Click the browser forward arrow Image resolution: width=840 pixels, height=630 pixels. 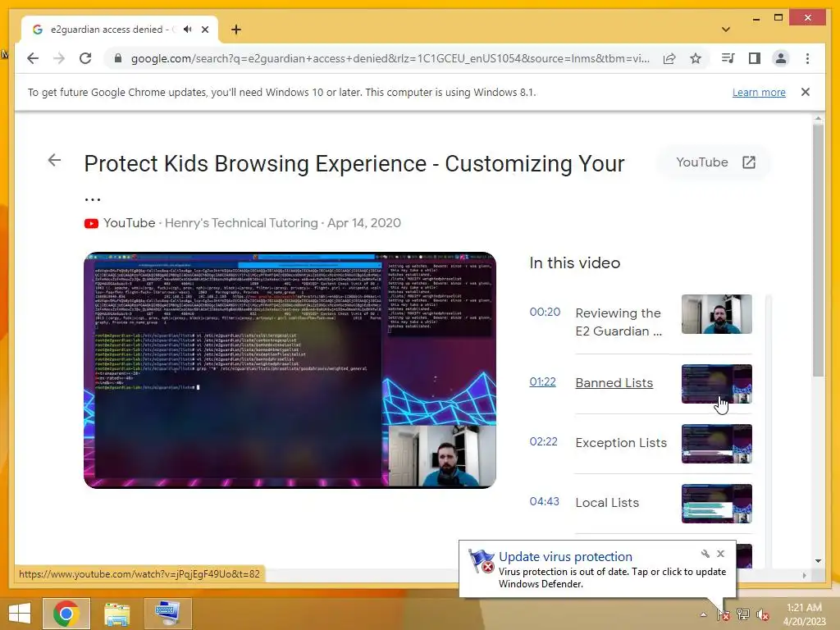click(x=59, y=58)
